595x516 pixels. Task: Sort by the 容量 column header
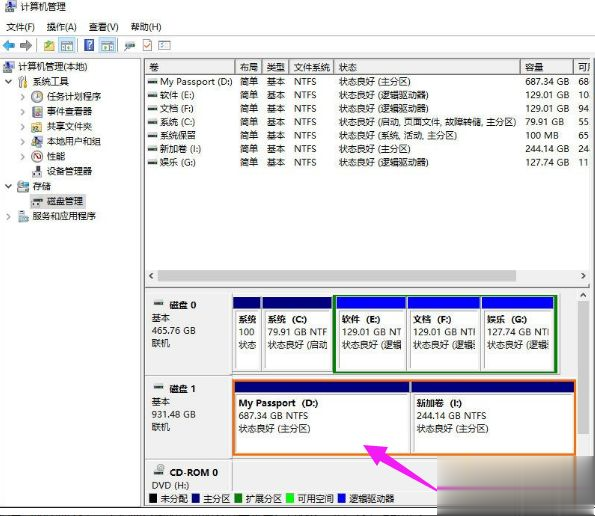coord(546,67)
